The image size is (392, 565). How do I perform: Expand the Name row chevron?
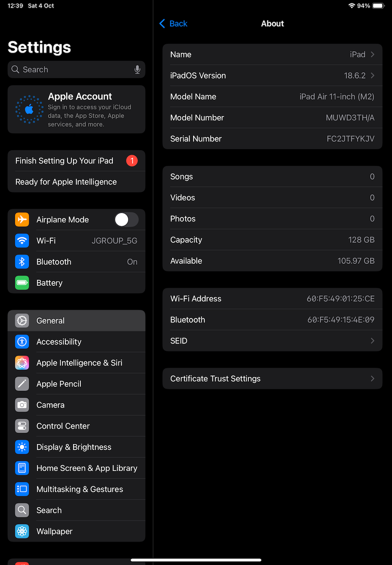[x=373, y=54]
